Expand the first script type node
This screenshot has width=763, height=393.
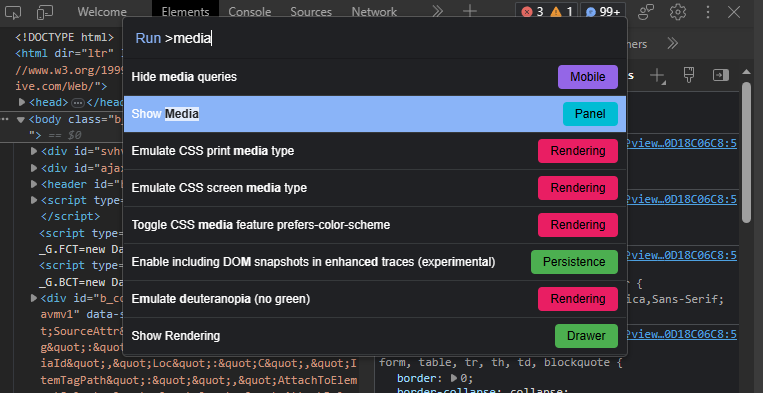coord(34,200)
